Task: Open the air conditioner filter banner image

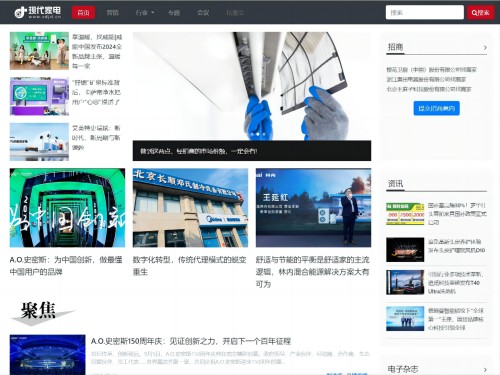Action: pos(252,86)
